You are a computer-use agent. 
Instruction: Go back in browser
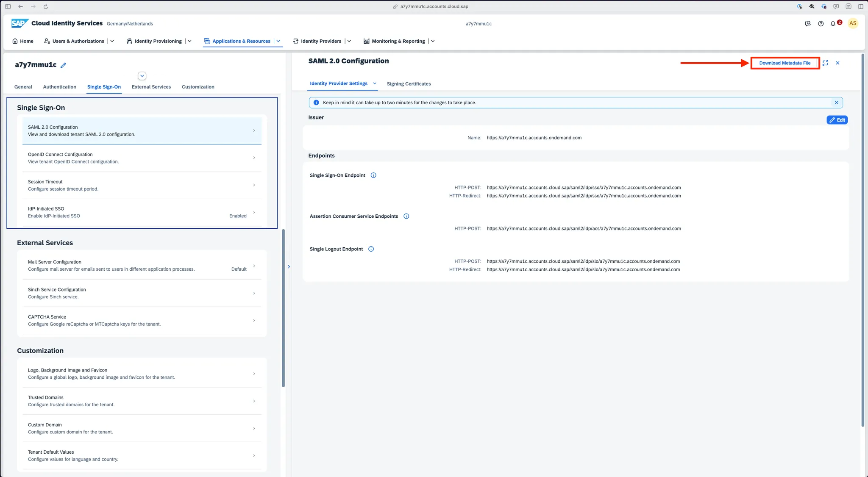coord(21,6)
